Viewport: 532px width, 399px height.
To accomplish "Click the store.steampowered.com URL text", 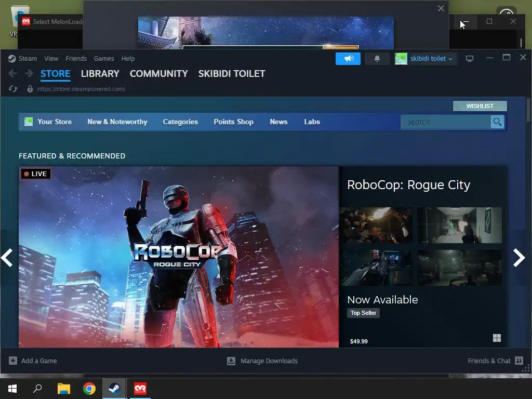I will click(x=81, y=89).
